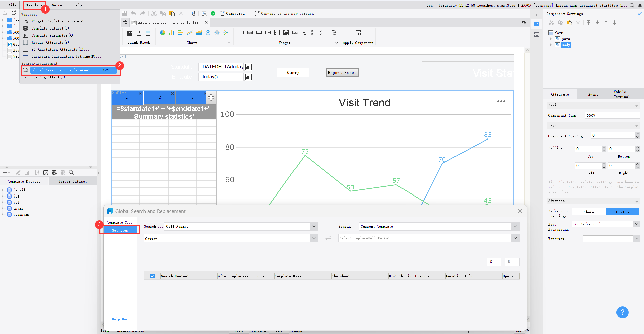
Task: Expand the Chart group dropdown arrow
Action: tap(229, 43)
